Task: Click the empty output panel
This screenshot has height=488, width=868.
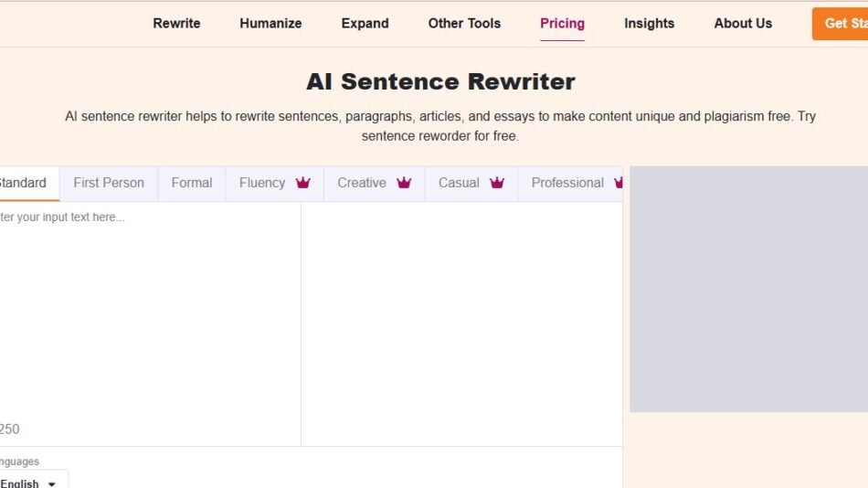Action: (x=461, y=320)
